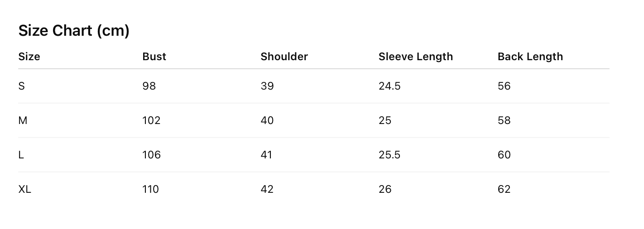The width and height of the screenshot is (644, 229).
Task: Select the M size row label
Action: click(23, 120)
